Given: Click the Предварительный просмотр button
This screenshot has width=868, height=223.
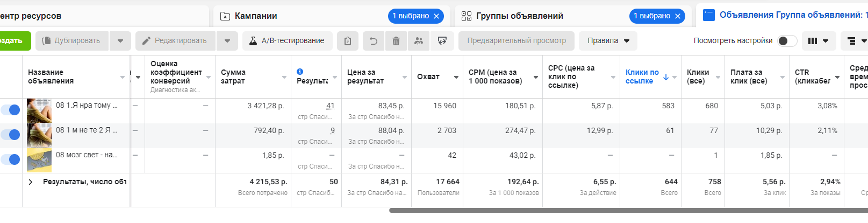Looking at the screenshot, I should pos(517,41).
